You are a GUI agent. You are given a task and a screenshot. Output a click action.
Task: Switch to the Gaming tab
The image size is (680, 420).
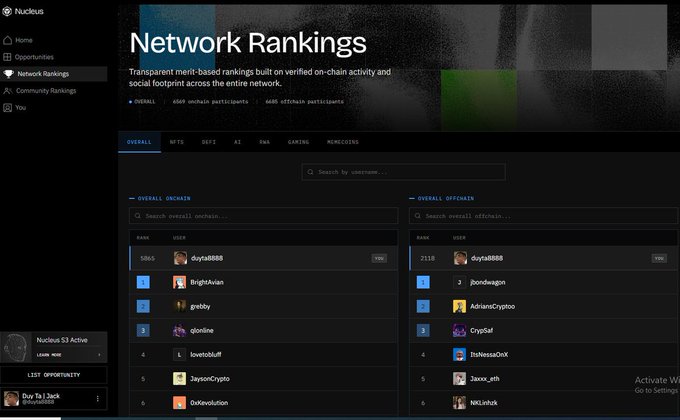point(298,142)
